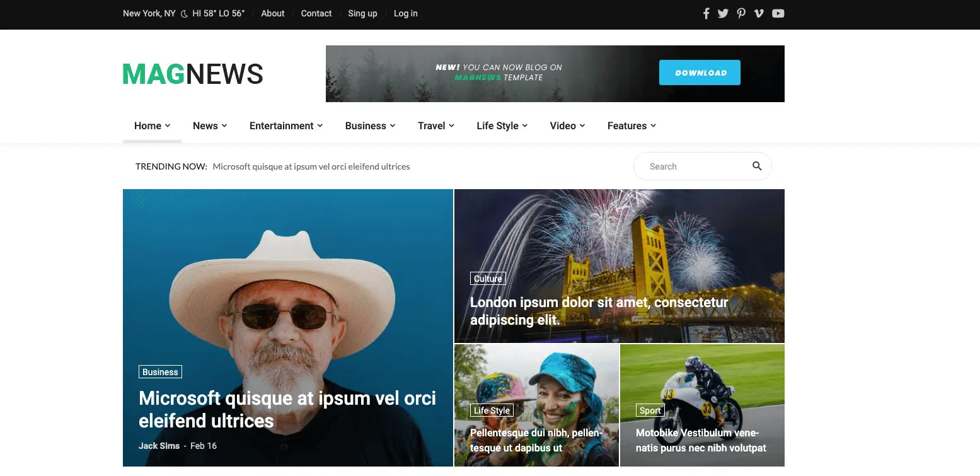980x476 pixels.
Task: Open the Twitter social icon
Action: [723, 13]
